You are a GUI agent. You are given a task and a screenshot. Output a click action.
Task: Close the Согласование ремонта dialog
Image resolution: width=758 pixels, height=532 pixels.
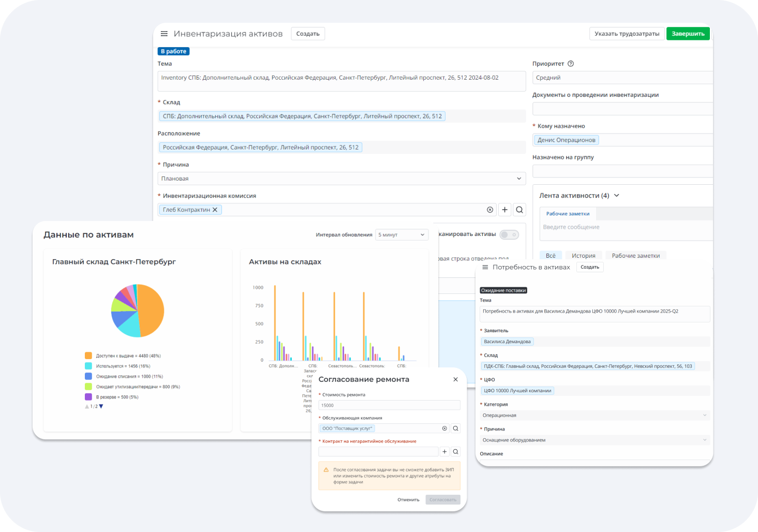point(455,379)
